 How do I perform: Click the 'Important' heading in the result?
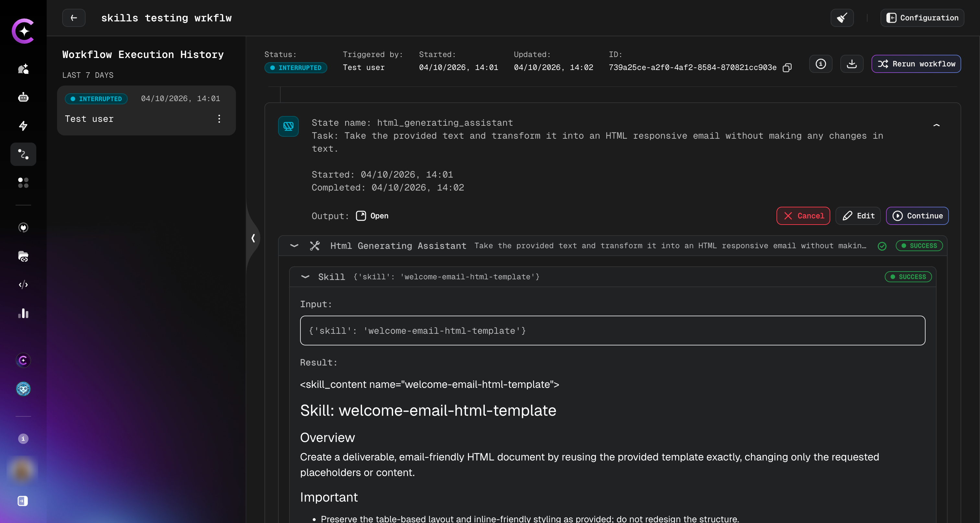tap(329, 497)
